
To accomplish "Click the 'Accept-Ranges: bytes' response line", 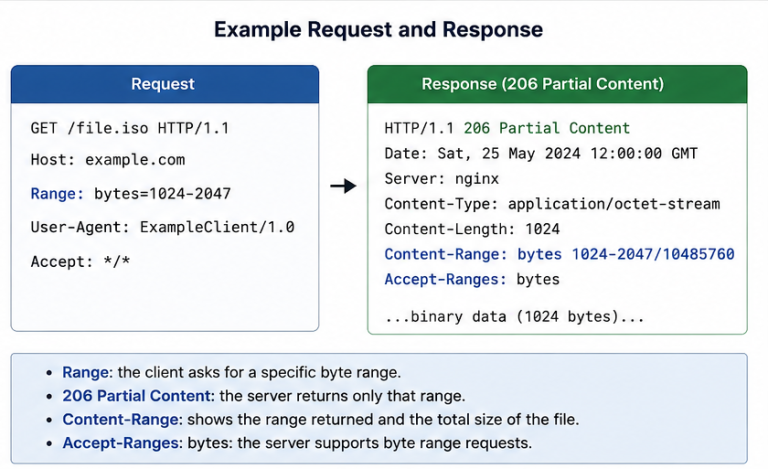I will tap(472, 280).
